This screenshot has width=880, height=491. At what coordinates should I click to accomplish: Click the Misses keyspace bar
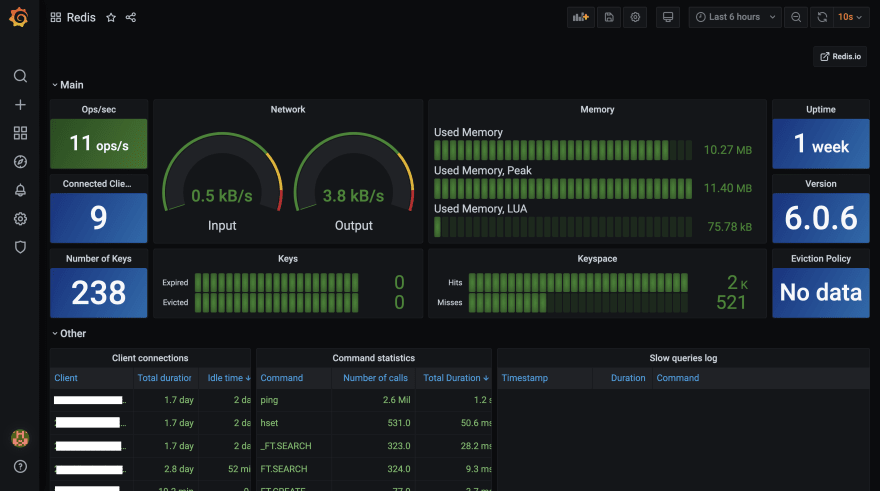(x=578, y=302)
